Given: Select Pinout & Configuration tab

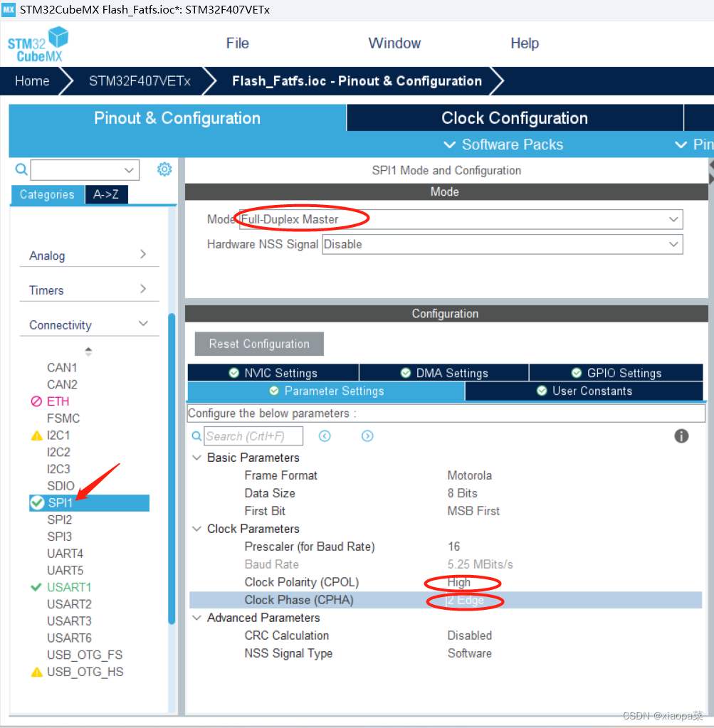Looking at the screenshot, I should [177, 118].
